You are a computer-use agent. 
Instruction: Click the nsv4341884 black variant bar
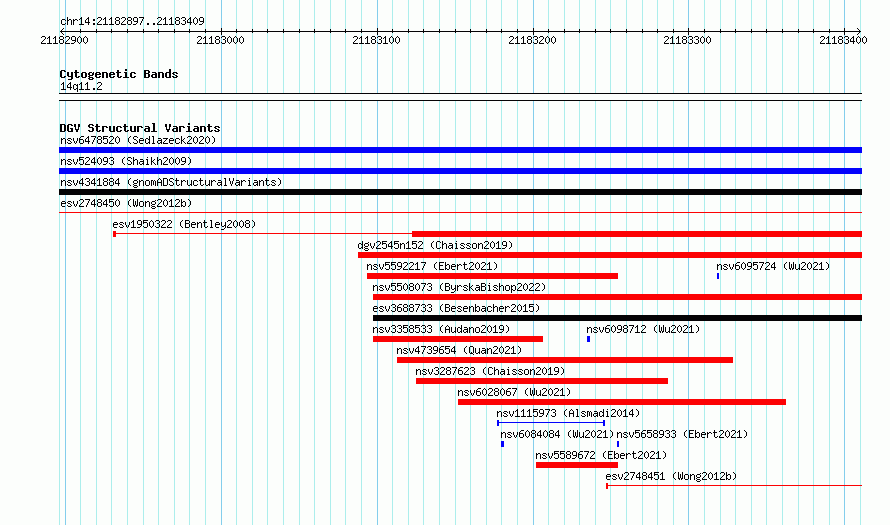[x=460, y=192]
